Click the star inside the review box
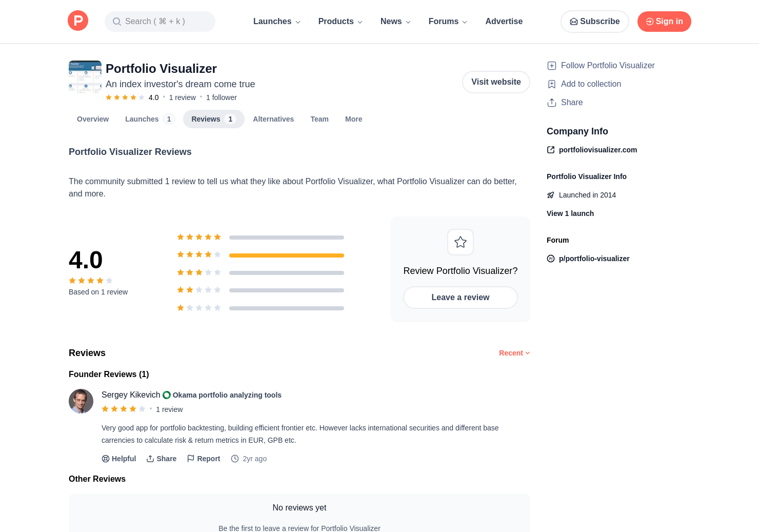Image resolution: width=759 pixels, height=532 pixels. tap(460, 242)
